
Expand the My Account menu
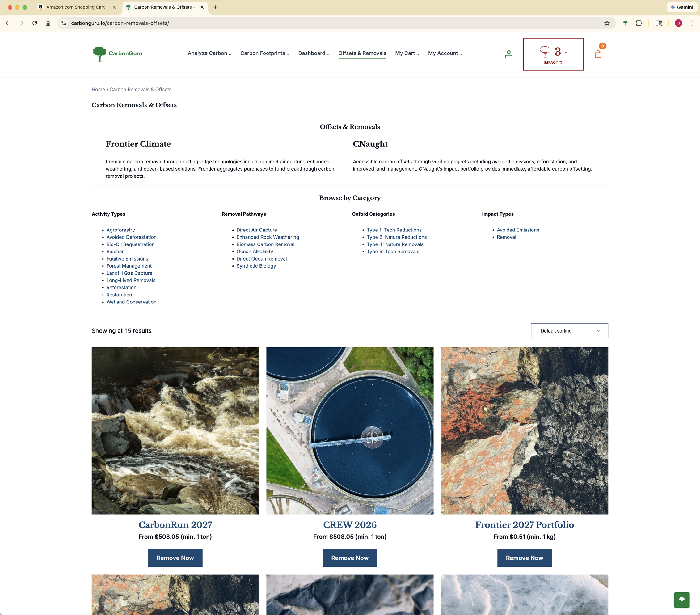tap(445, 53)
